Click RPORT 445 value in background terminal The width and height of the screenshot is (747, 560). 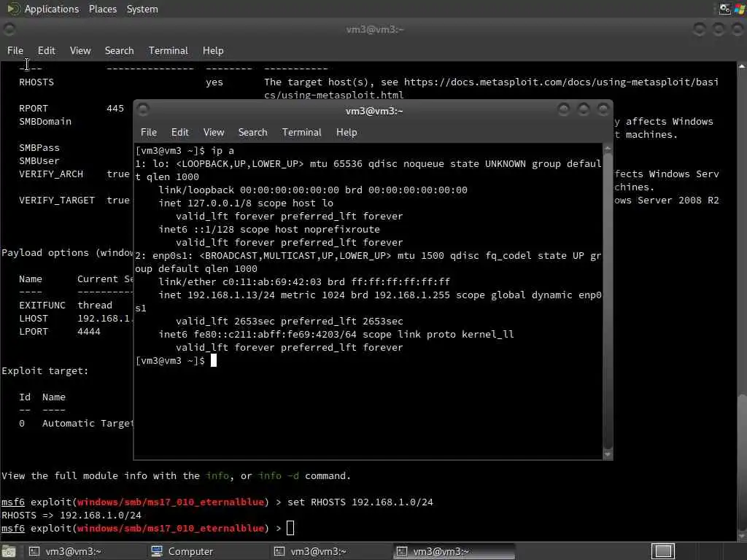click(115, 108)
